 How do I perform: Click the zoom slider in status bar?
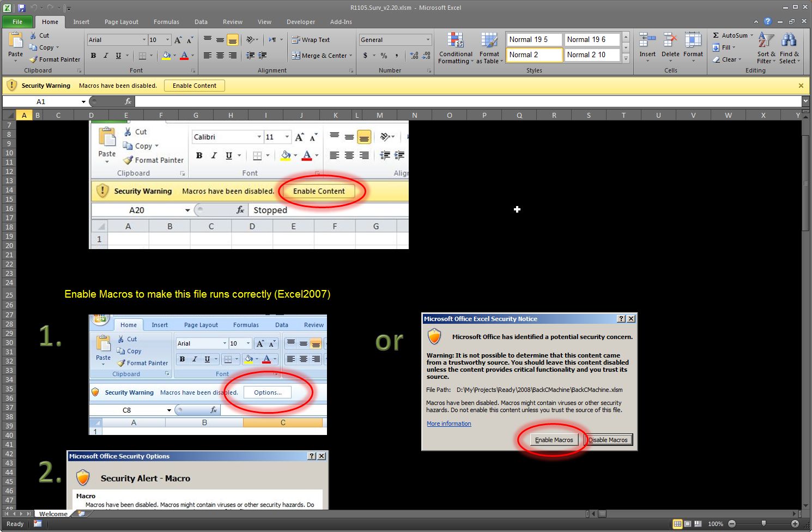[763, 524]
